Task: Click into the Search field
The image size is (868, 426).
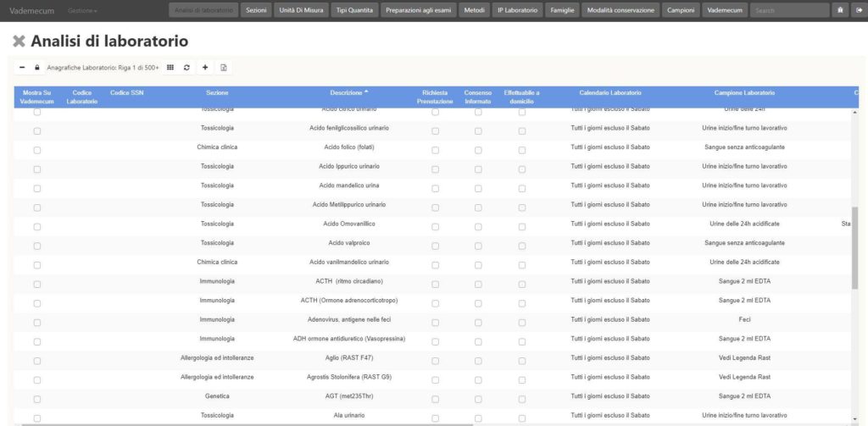Action: pos(789,10)
